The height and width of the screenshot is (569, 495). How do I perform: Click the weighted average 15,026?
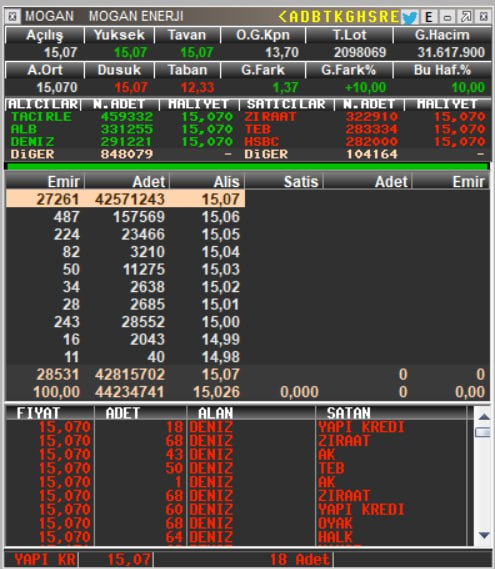pos(216,392)
